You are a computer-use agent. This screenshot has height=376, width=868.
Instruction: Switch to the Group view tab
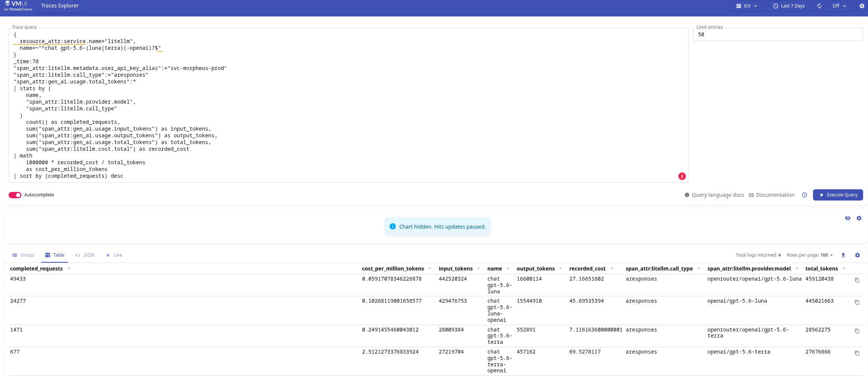[23, 255]
